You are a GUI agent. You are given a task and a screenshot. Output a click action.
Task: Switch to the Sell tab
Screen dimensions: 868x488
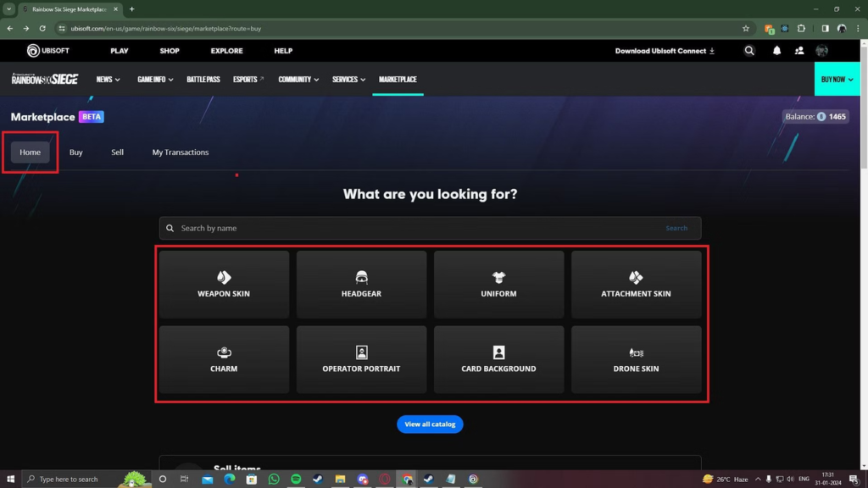click(x=118, y=152)
